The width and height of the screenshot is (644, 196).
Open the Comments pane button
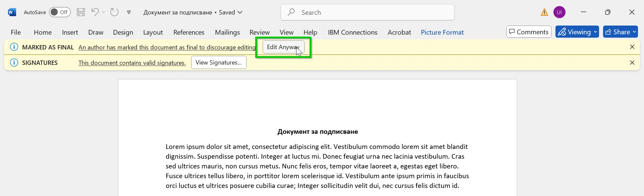coord(529,32)
